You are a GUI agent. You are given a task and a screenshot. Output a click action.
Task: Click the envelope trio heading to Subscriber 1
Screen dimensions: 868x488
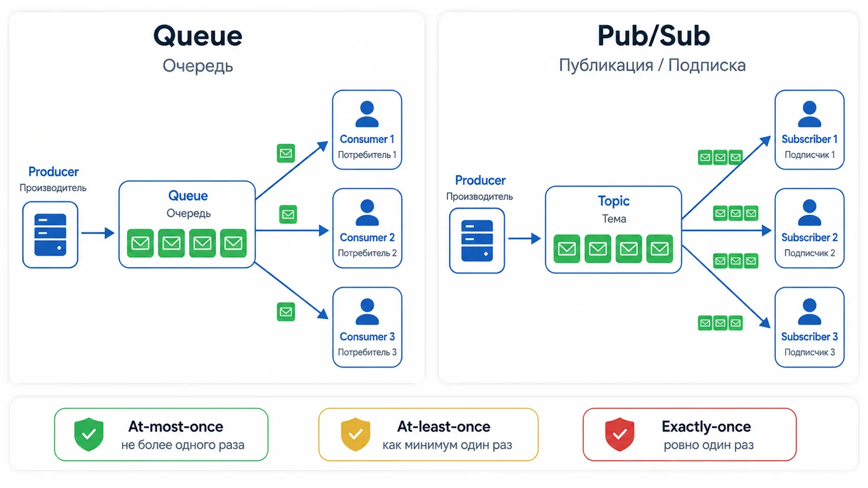click(x=720, y=158)
